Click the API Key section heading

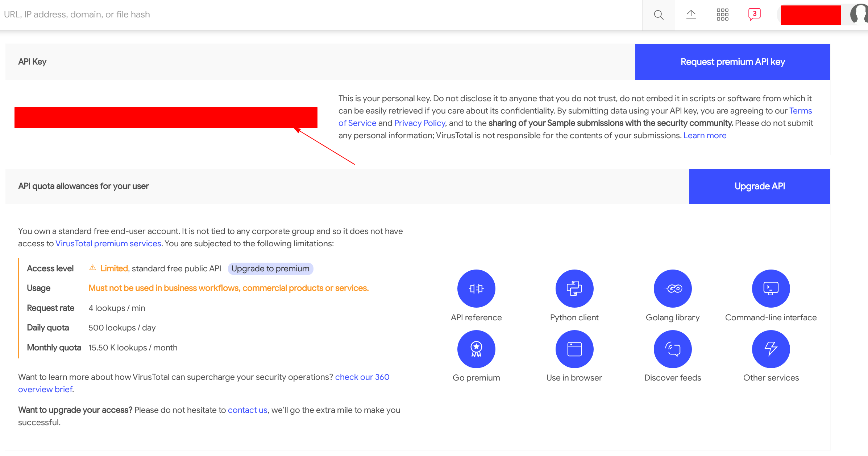pos(32,62)
